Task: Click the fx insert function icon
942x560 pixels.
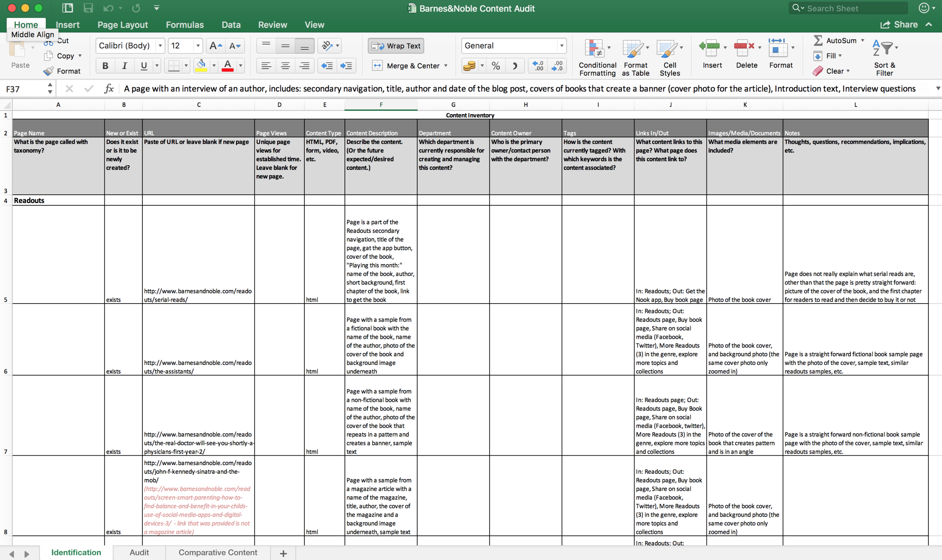Action: pyautogui.click(x=109, y=89)
